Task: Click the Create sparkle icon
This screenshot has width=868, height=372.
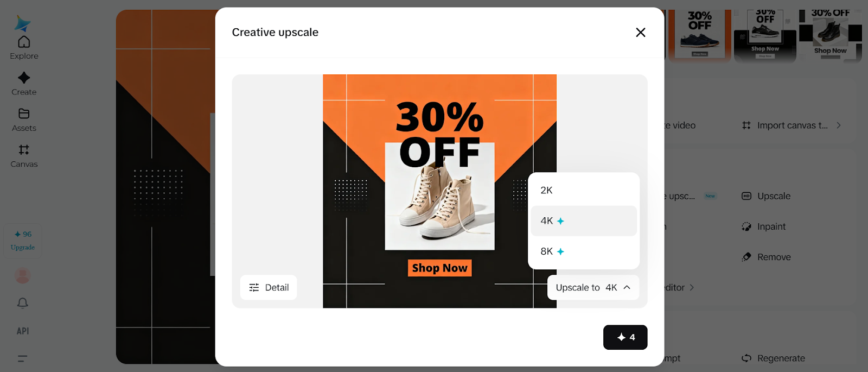Action: (24, 78)
